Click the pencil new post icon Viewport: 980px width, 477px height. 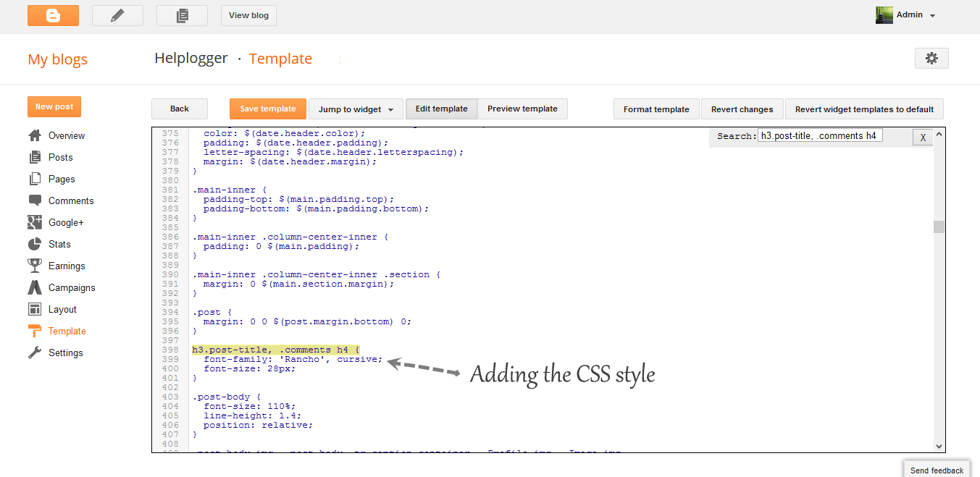click(117, 15)
